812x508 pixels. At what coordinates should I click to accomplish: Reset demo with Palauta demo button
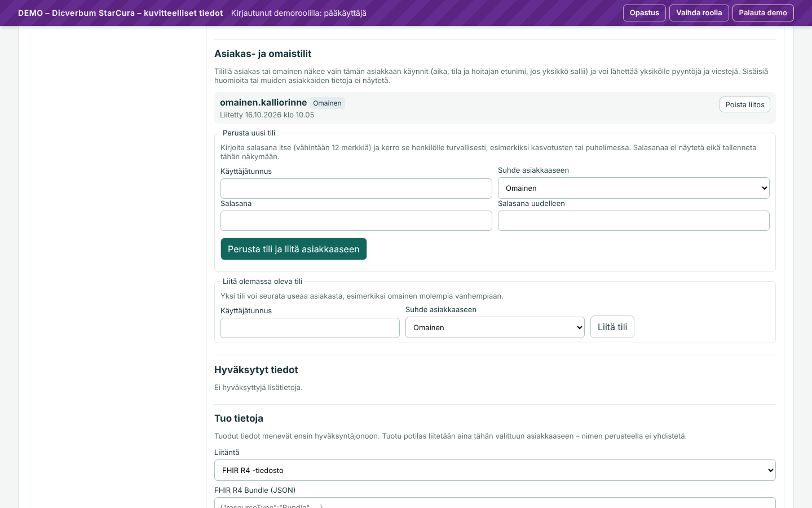(763, 13)
